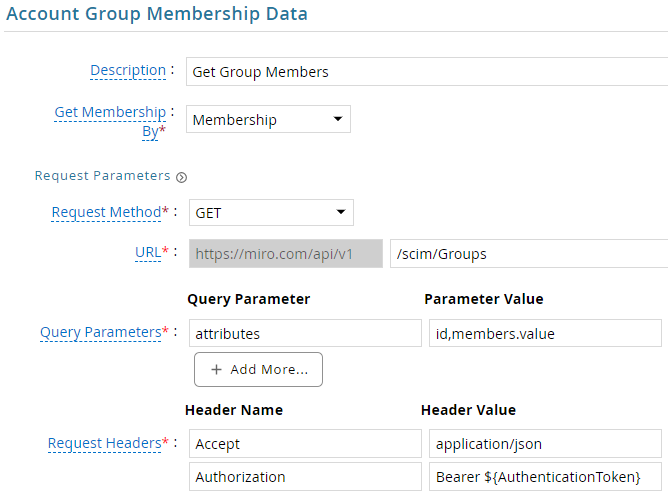668x494 pixels.
Task: Focus the Authorization header name field
Action: (305, 477)
